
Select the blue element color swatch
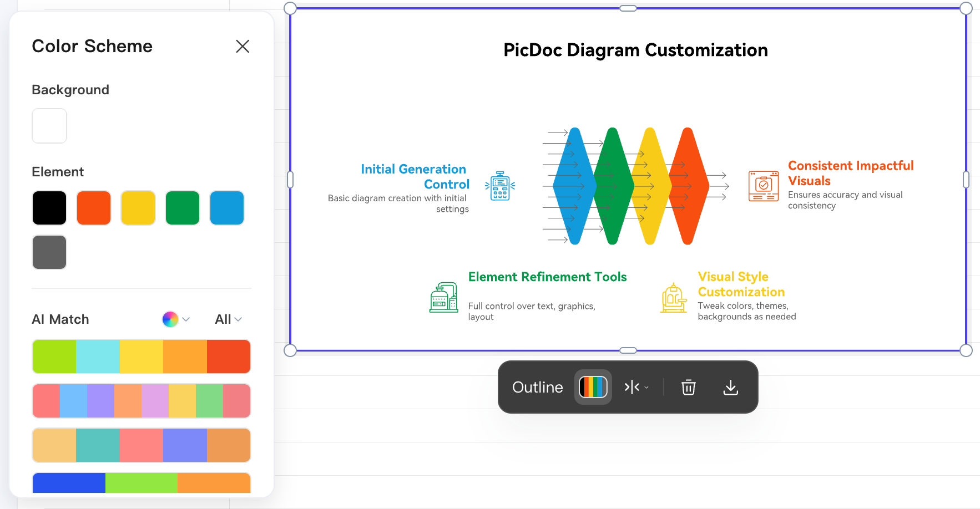[227, 208]
